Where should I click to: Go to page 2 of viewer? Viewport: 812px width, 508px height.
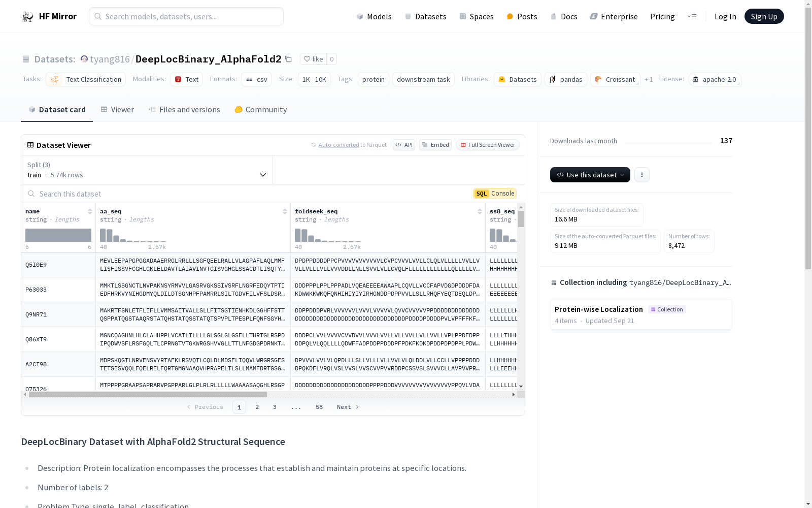257,407
